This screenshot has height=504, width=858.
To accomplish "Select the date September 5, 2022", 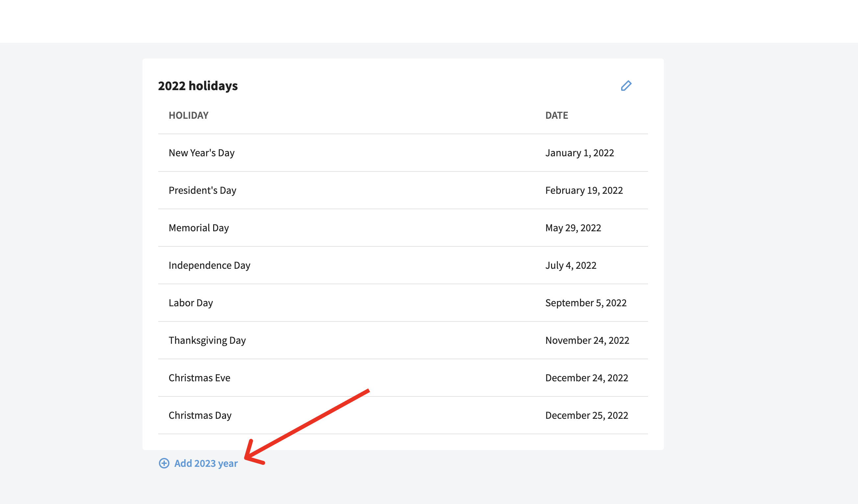I will pos(586,303).
